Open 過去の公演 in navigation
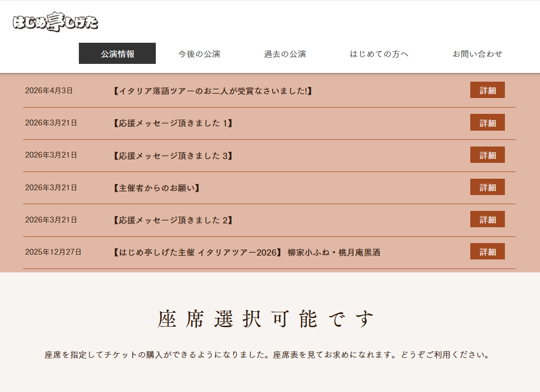540x392 pixels. 285,54
